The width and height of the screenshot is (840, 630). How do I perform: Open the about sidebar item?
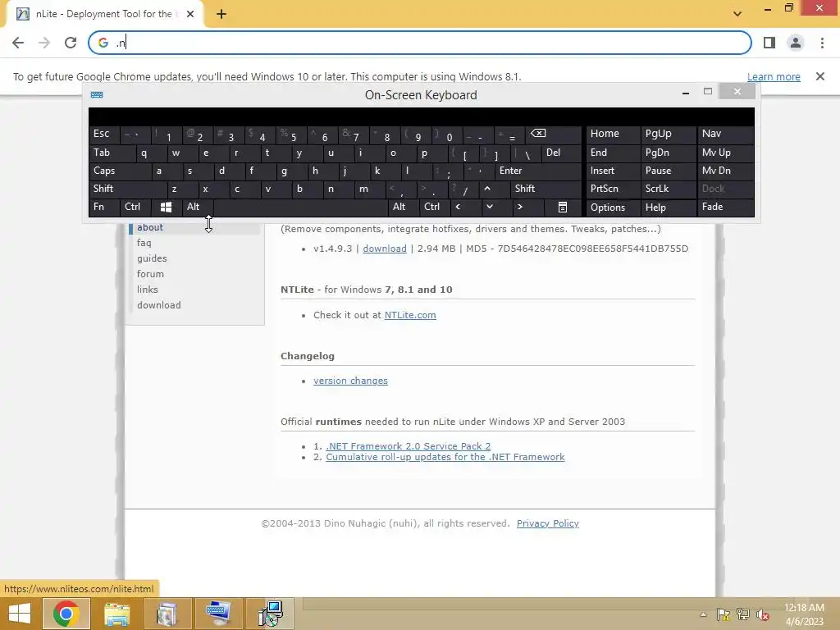click(150, 227)
